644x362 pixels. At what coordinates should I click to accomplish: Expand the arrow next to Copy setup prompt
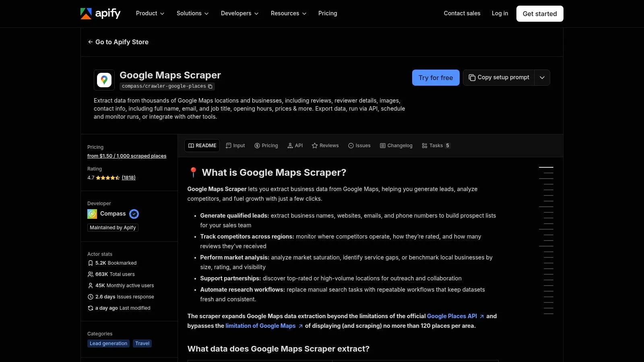[542, 78]
